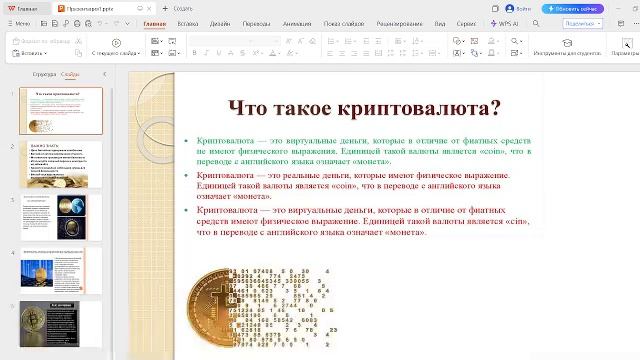Switch to Структура outline view
Viewport: 640px width, 360px height.
click(x=44, y=74)
